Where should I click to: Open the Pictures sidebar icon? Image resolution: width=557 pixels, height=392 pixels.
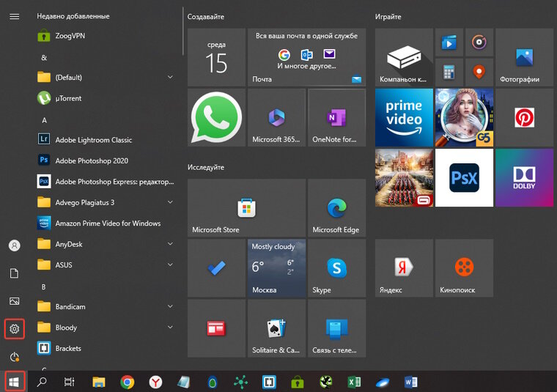(x=14, y=301)
